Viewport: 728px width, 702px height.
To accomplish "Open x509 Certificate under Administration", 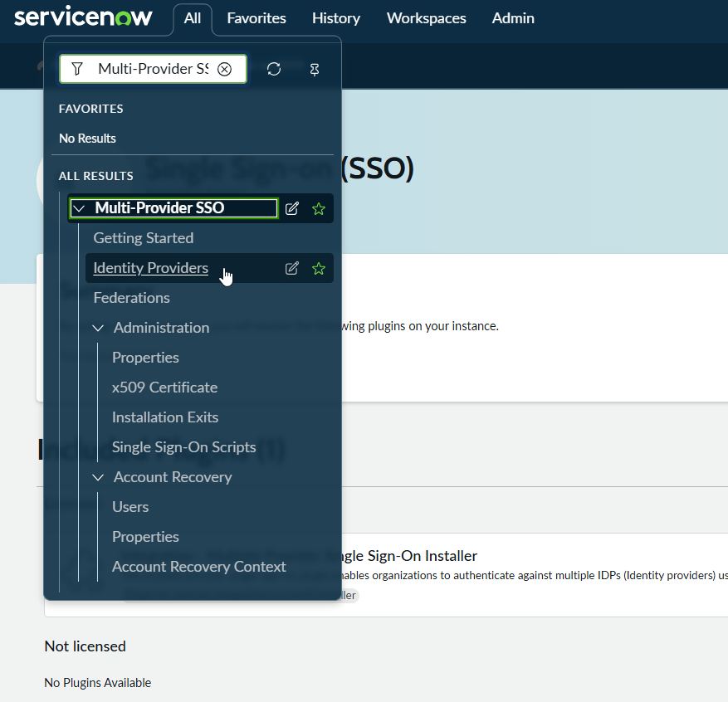I will (x=164, y=388).
